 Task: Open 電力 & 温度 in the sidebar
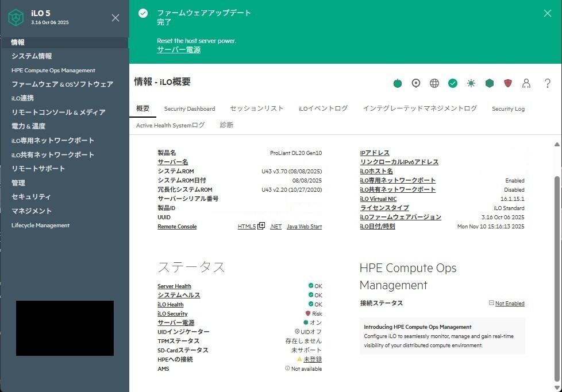click(x=29, y=126)
